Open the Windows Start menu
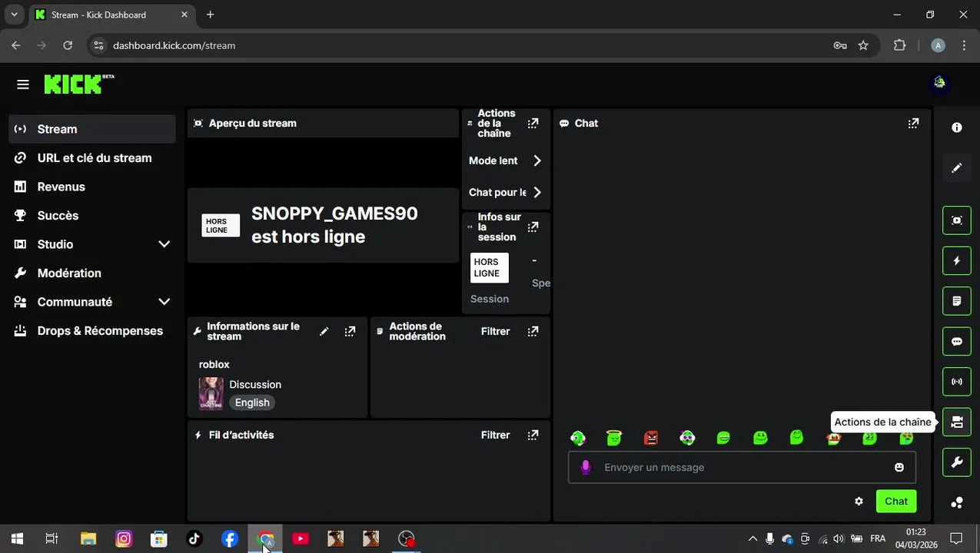Image resolution: width=980 pixels, height=553 pixels. pos(17,538)
